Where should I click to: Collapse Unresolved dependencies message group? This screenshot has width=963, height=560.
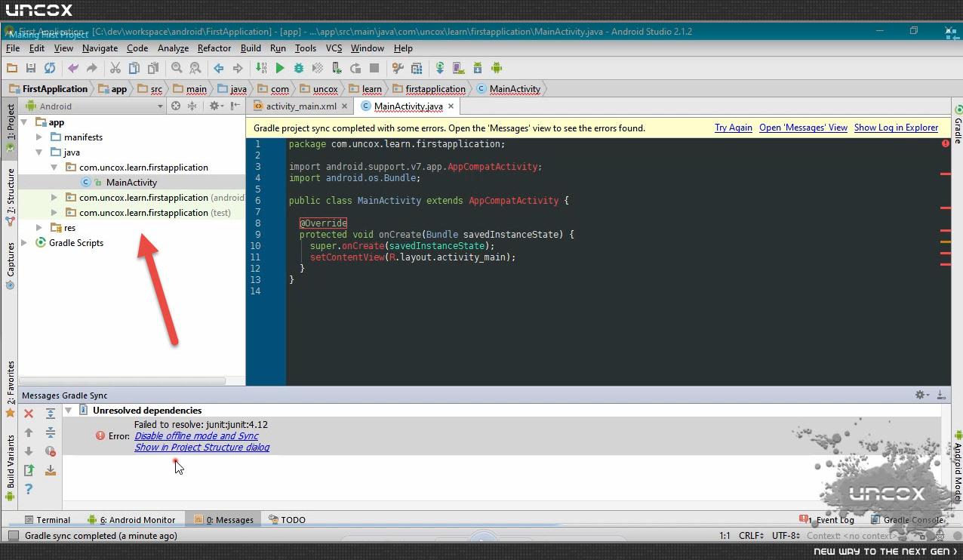69,411
